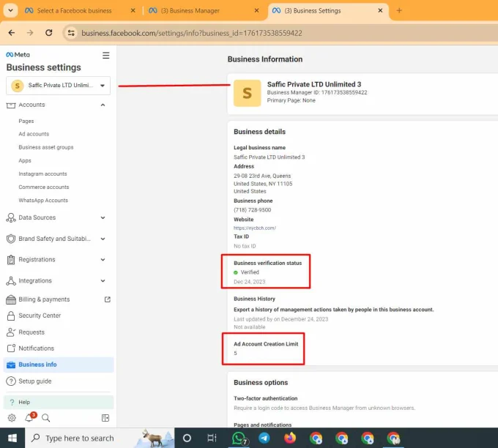Click the Integrations icon
Image resolution: width=498 pixels, height=448 pixels.
pyautogui.click(x=11, y=280)
